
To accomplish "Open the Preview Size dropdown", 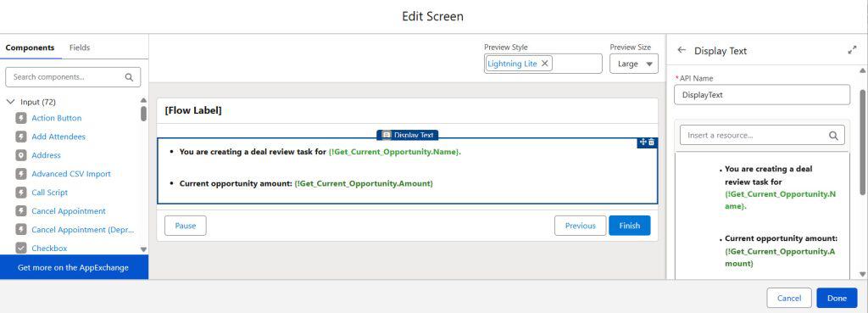I will [634, 64].
